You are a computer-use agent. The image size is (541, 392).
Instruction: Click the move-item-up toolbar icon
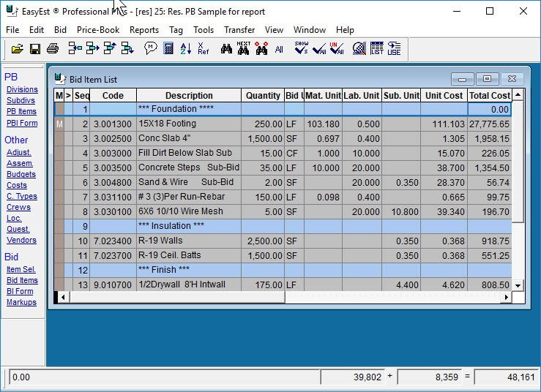tap(110, 48)
